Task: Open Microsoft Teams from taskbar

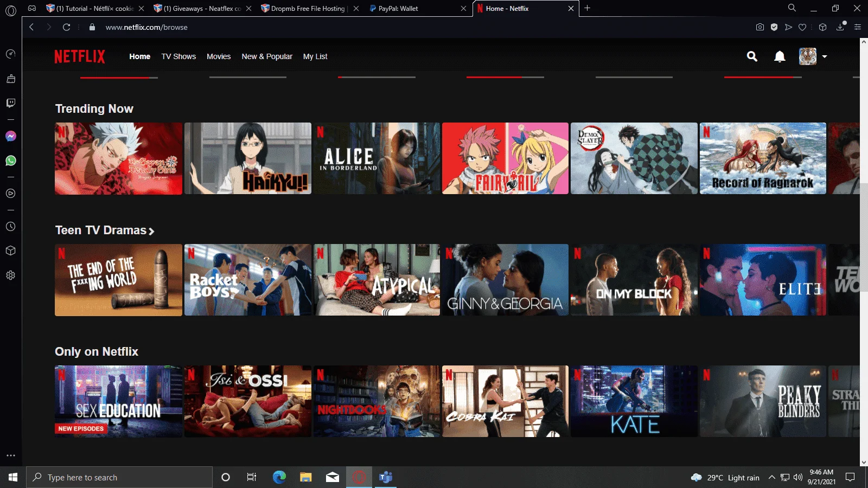Action: 386,477
